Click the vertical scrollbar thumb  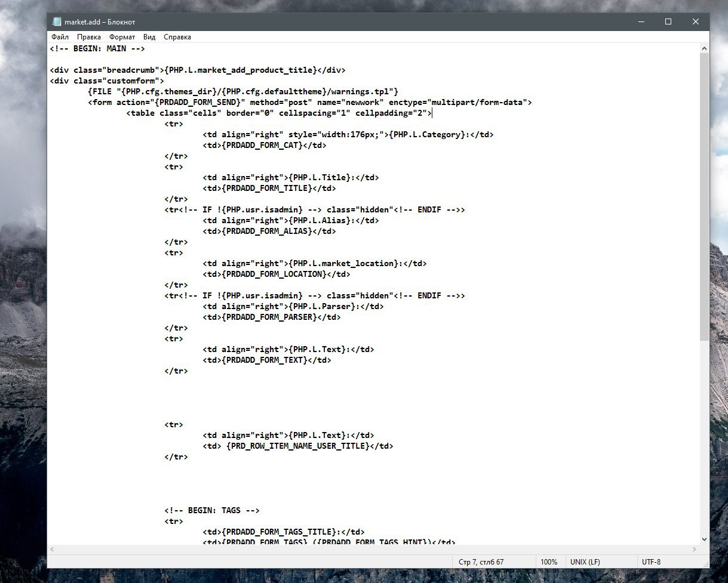pos(704,198)
